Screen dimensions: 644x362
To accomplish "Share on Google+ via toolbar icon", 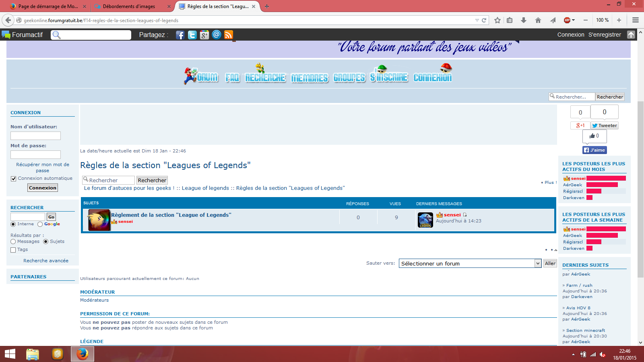I will pyautogui.click(x=204, y=35).
